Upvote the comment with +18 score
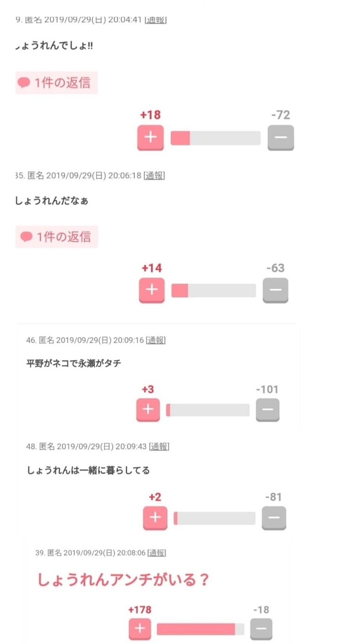 150,137
